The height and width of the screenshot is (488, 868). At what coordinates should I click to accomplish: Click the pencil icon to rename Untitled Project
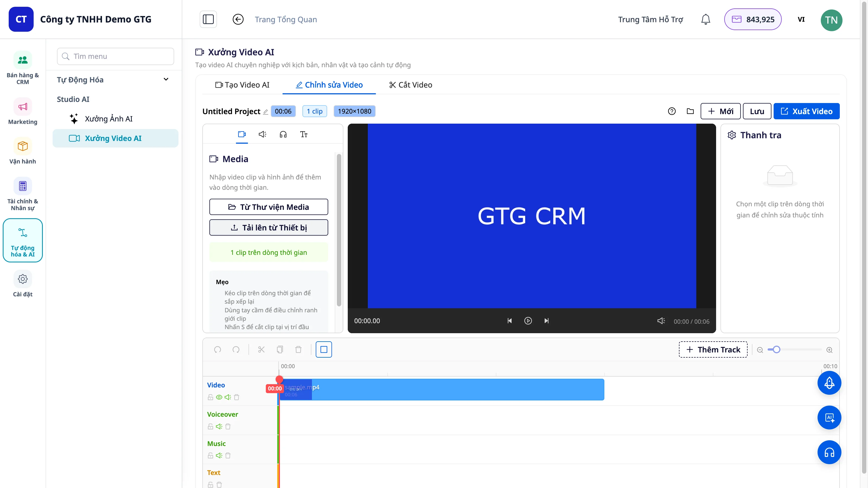tap(266, 112)
